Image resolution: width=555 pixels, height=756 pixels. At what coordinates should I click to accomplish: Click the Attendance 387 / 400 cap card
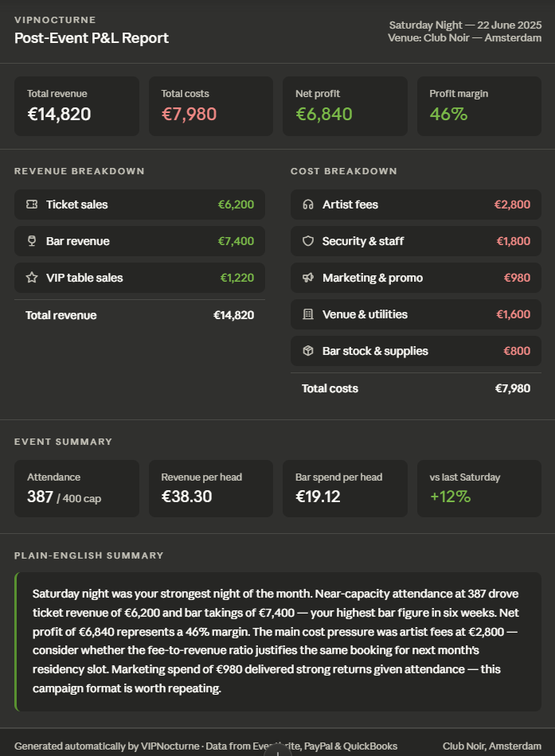[x=76, y=489]
